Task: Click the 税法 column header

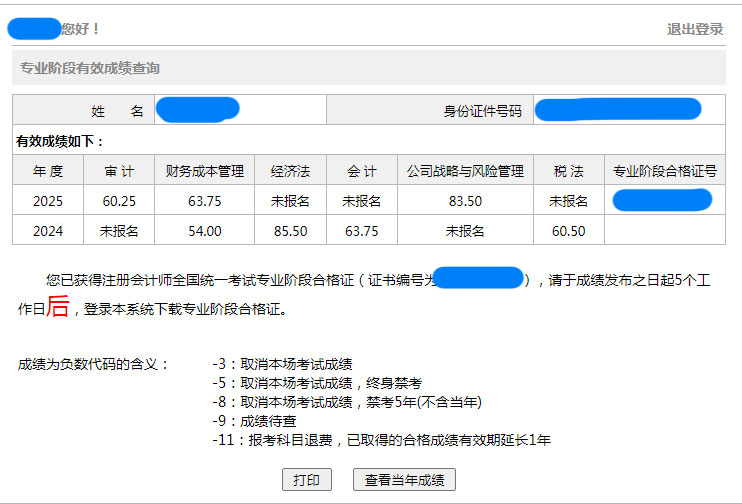Action: pos(568,171)
